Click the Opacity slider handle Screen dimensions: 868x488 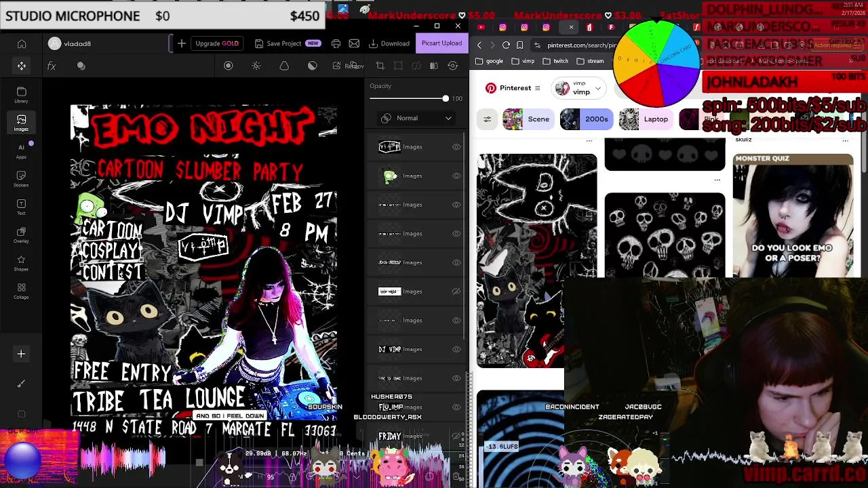coord(446,99)
